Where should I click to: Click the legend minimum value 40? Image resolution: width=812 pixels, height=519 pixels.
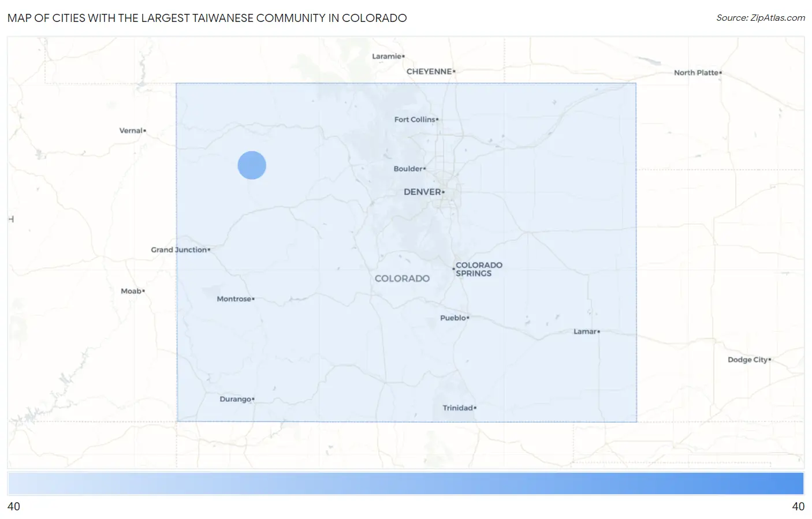click(14, 506)
